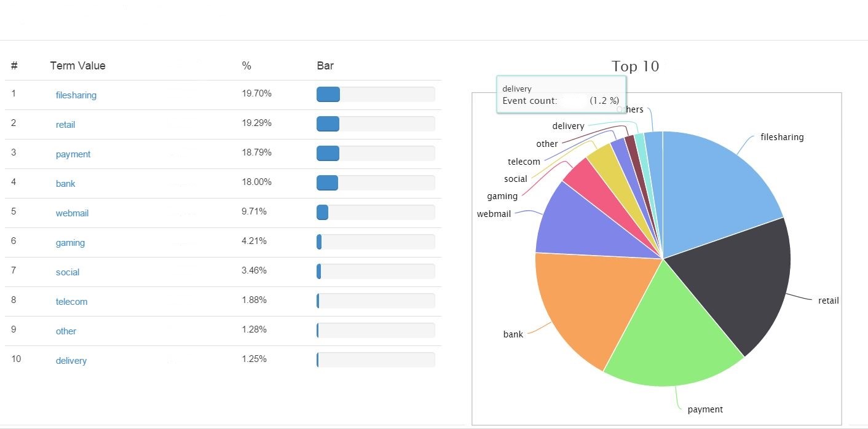Click the Term Value column header
Viewport: 868px width, 429px height.
[x=77, y=66]
